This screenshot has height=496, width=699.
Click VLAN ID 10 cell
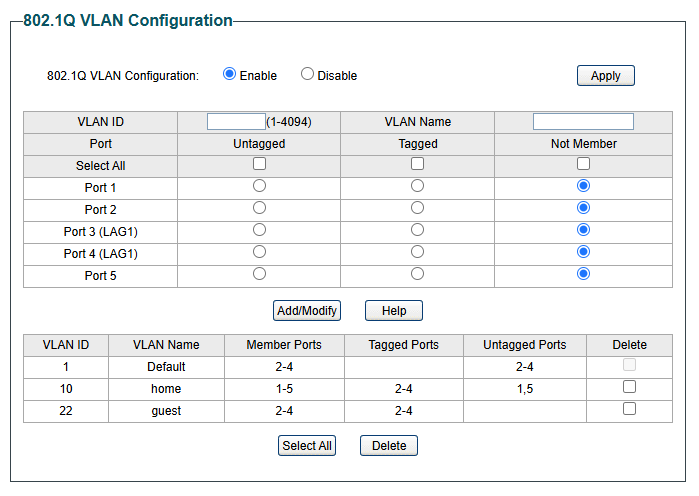(x=66, y=389)
